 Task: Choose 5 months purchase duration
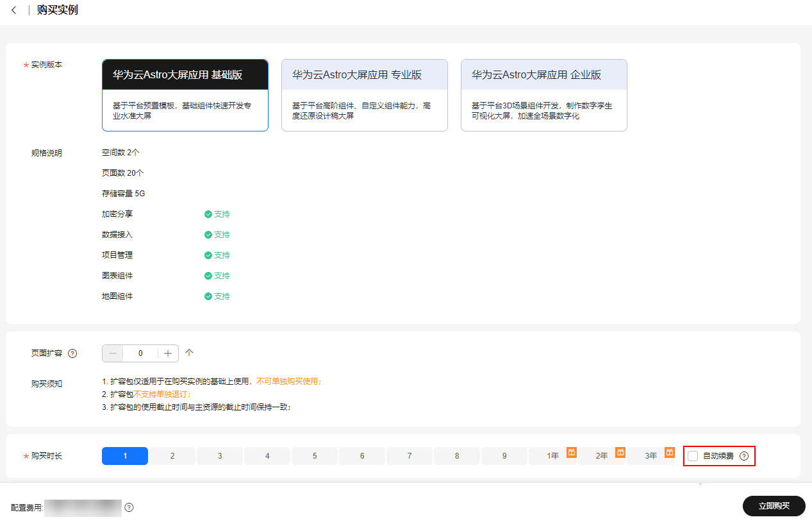click(x=315, y=456)
